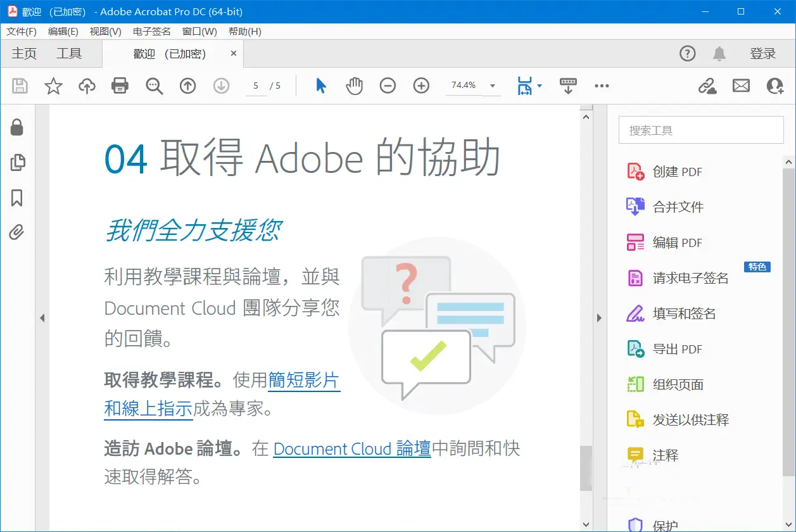Click the Upload to cloud icon

pyautogui.click(x=87, y=85)
